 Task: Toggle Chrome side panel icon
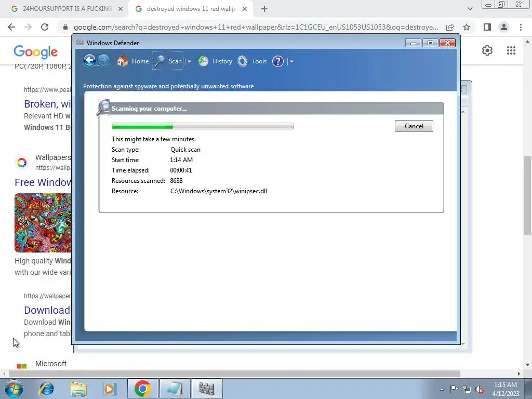pos(487,27)
